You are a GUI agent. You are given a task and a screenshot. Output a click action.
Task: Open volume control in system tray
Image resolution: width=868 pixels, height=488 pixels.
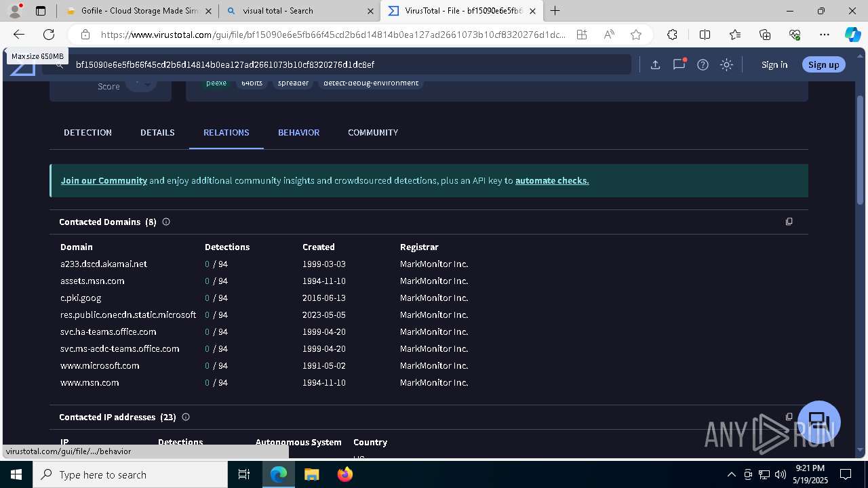[x=781, y=474]
